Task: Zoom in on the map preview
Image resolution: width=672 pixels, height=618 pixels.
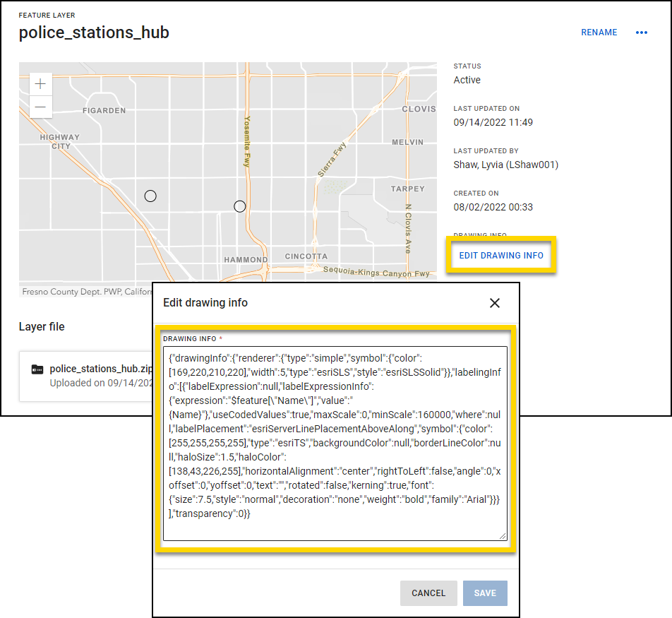Action: [x=40, y=84]
